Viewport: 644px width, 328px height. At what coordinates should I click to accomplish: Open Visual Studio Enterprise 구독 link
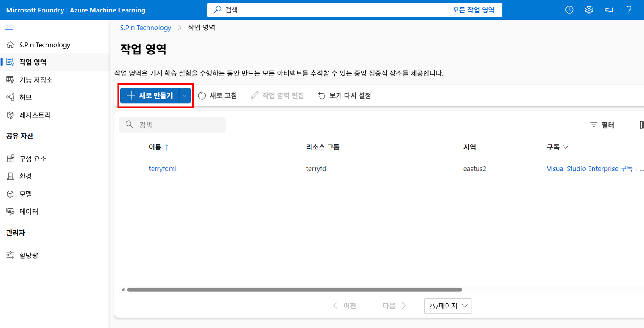tap(595, 169)
